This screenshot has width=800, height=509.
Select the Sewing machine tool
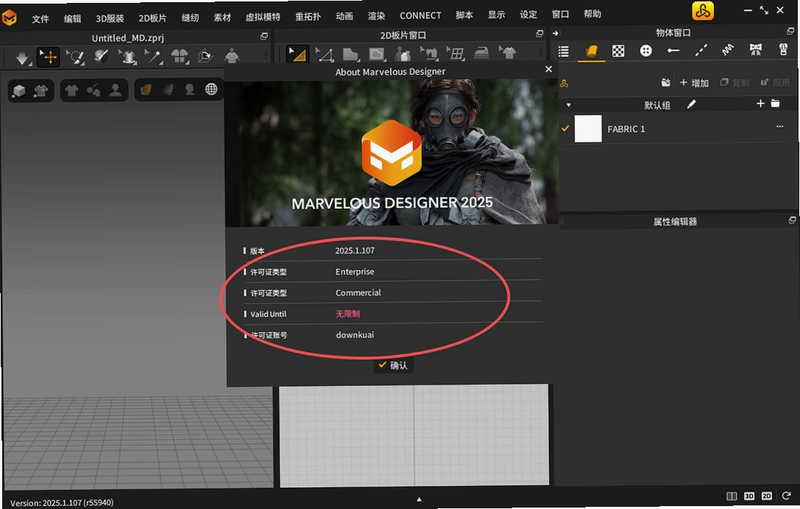click(x=429, y=54)
